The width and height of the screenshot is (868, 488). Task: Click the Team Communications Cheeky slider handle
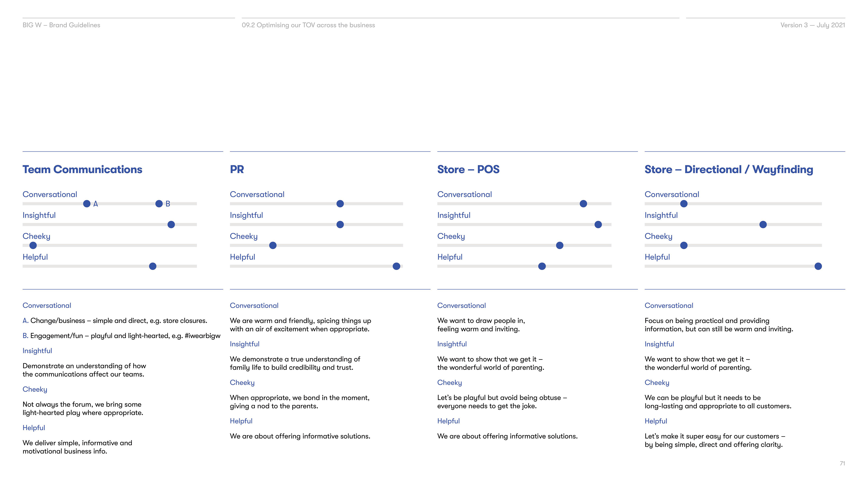[33, 246]
